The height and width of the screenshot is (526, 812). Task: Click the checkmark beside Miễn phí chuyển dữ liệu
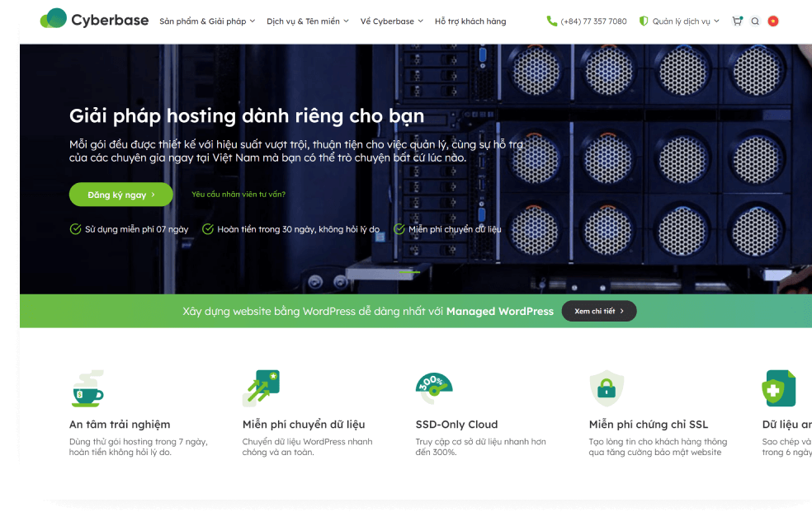coord(399,229)
